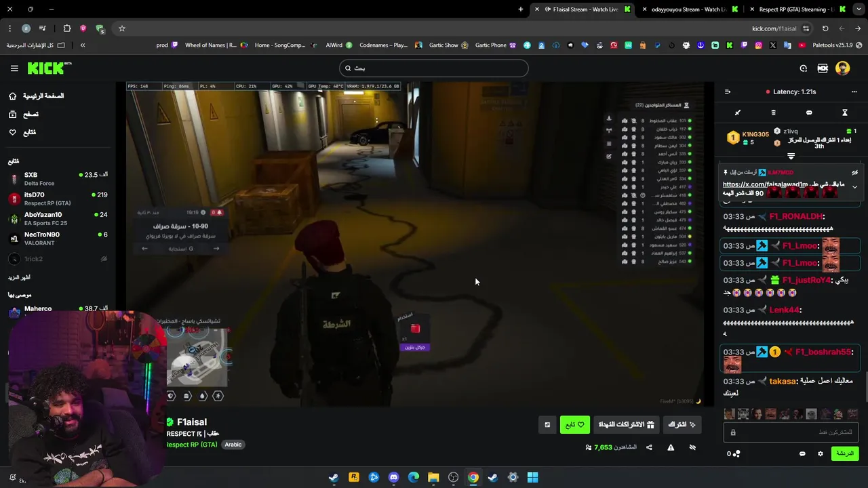Switch to F1aisal Stream browser tab
This screenshot has width=868, height=488.
pos(583,9)
